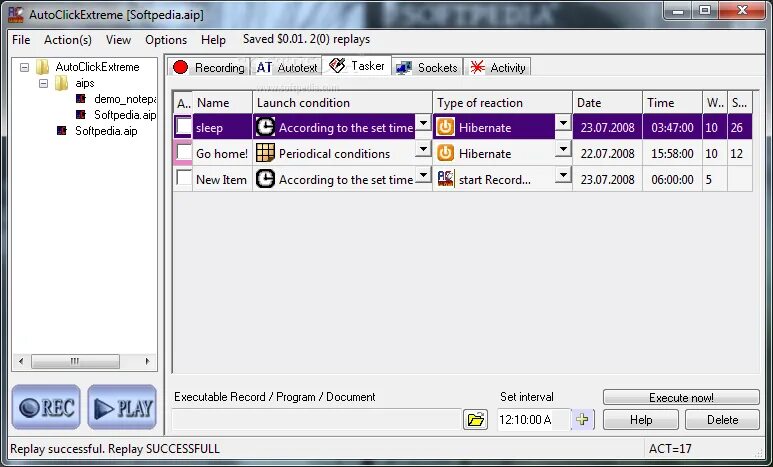Click the red Recording tab icon
Image resolution: width=773 pixels, height=467 pixels.
point(180,67)
